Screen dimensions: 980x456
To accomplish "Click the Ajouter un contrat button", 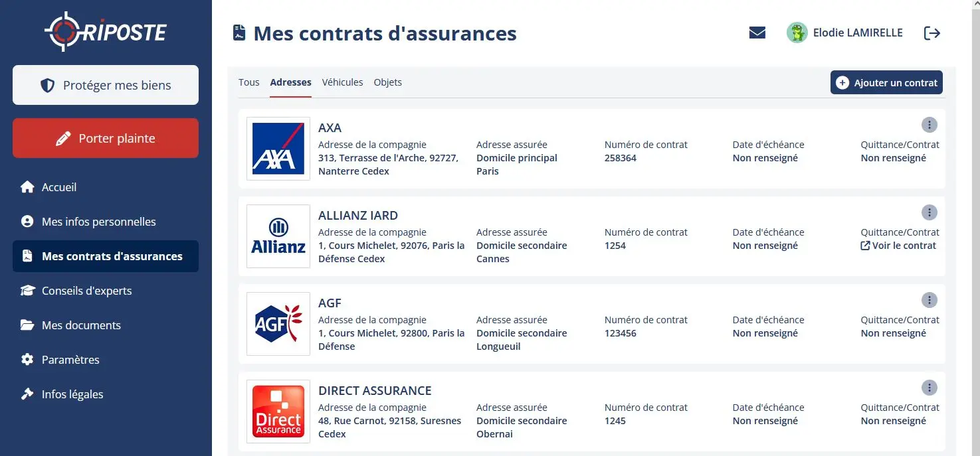I will click(886, 83).
